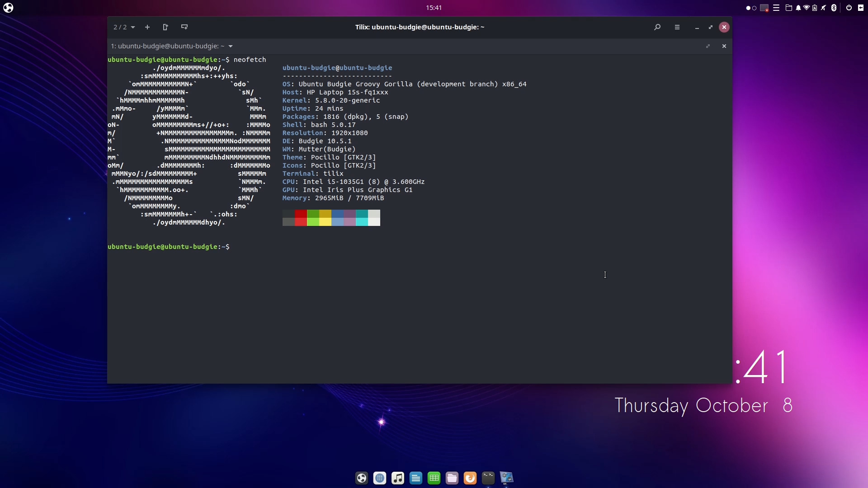Viewport: 868px width, 488px height.
Task: Toggle Bluetooth from the system tray
Action: click(833, 8)
